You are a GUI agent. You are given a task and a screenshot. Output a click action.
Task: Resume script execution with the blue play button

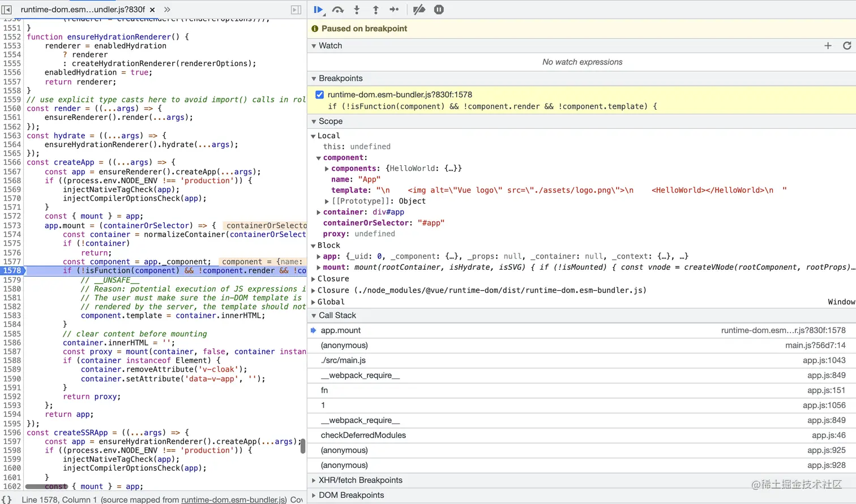pos(318,10)
